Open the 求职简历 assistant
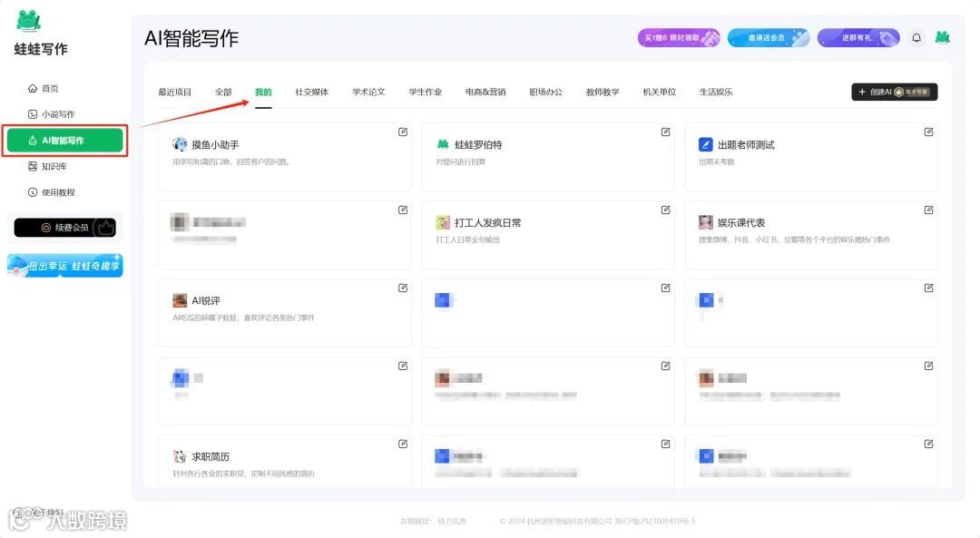The image size is (980, 538). (284, 461)
